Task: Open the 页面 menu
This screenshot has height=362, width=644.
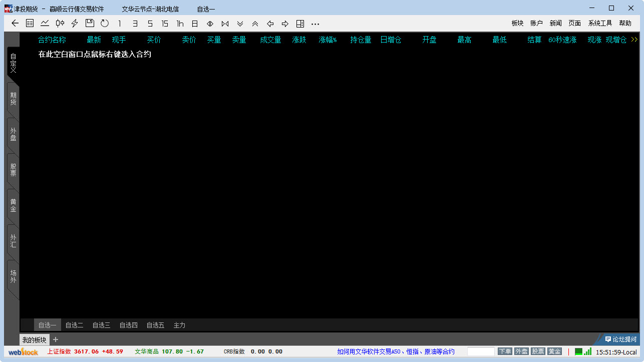Action: click(x=574, y=23)
